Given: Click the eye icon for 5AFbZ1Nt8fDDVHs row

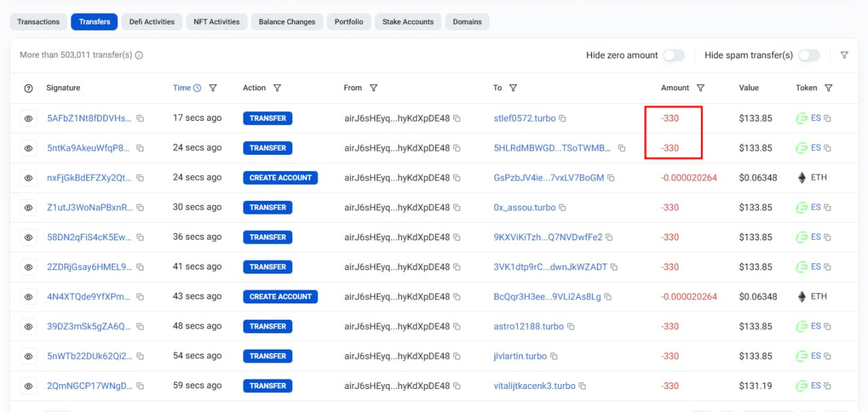Looking at the screenshot, I should (x=28, y=118).
